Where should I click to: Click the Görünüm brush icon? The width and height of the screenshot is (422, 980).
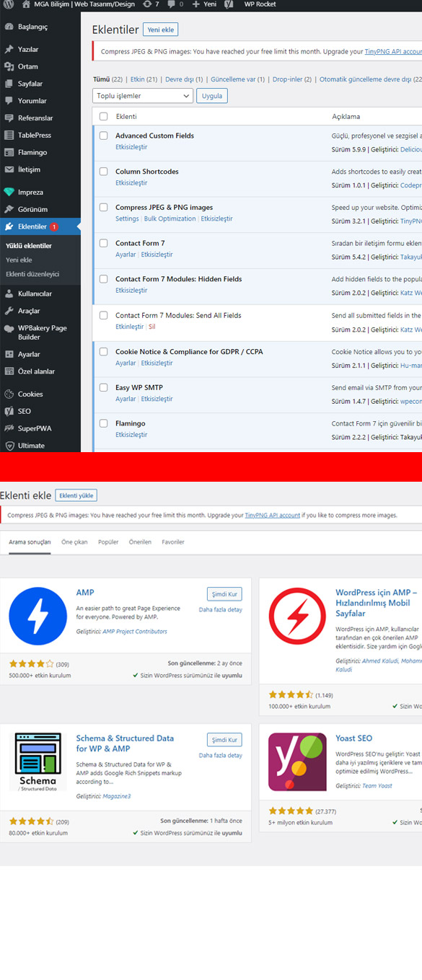click(x=9, y=209)
